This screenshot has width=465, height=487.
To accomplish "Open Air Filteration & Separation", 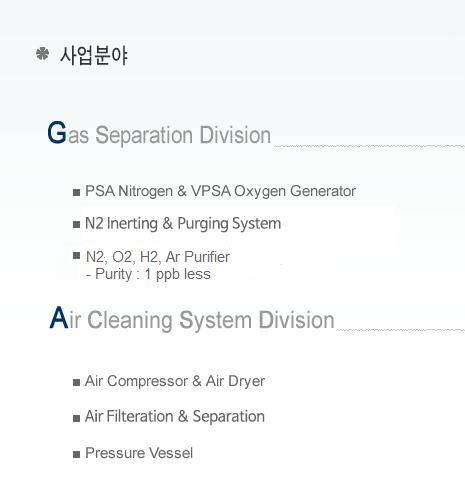I will pos(175,416).
